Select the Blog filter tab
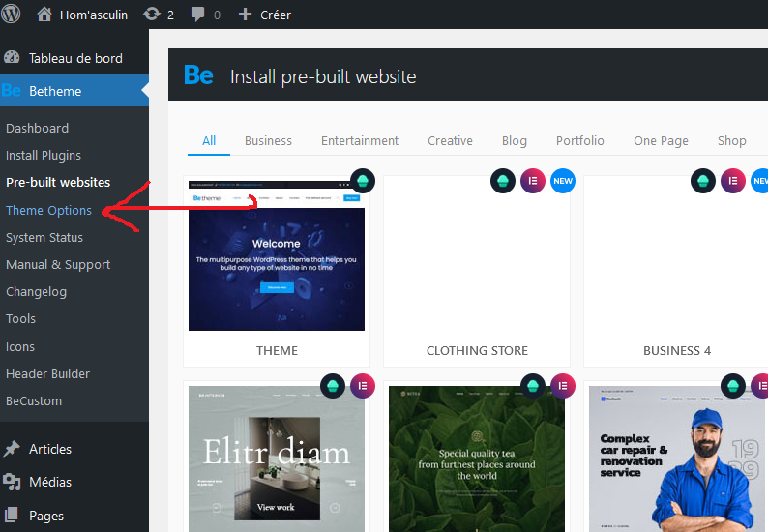 coord(515,141)
